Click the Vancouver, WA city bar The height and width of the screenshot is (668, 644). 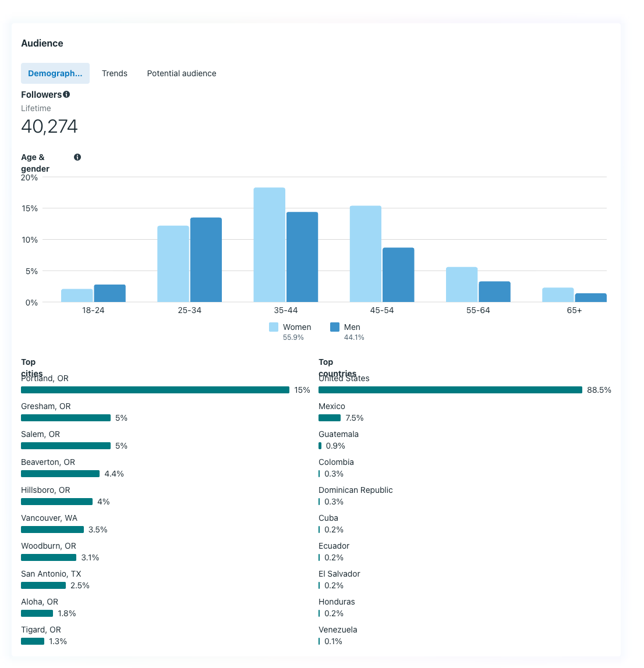pyautogui.click(x=52, y=530)
